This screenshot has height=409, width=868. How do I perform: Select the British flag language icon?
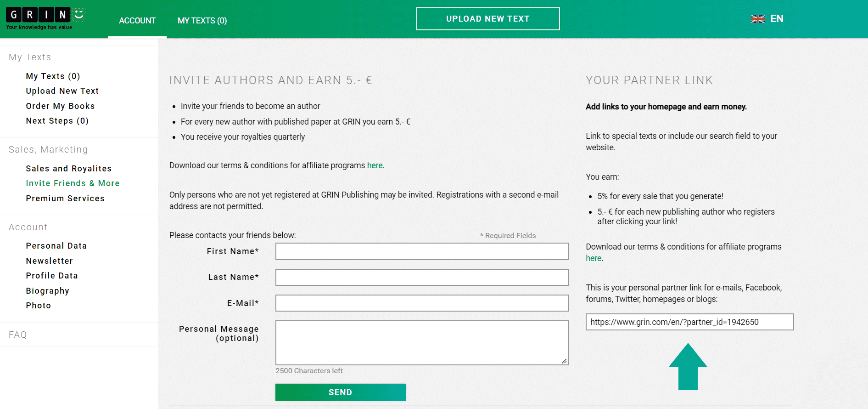[757, 19]
